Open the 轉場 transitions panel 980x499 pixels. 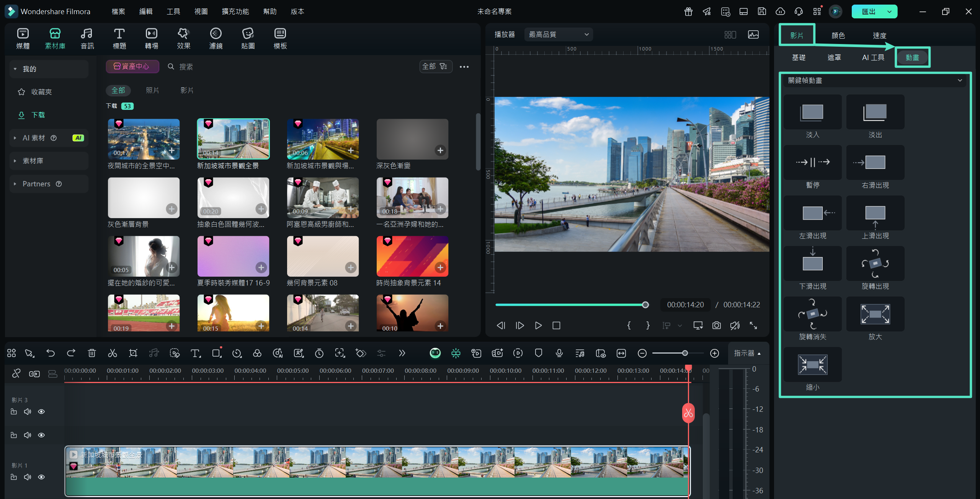pos(151,38)
